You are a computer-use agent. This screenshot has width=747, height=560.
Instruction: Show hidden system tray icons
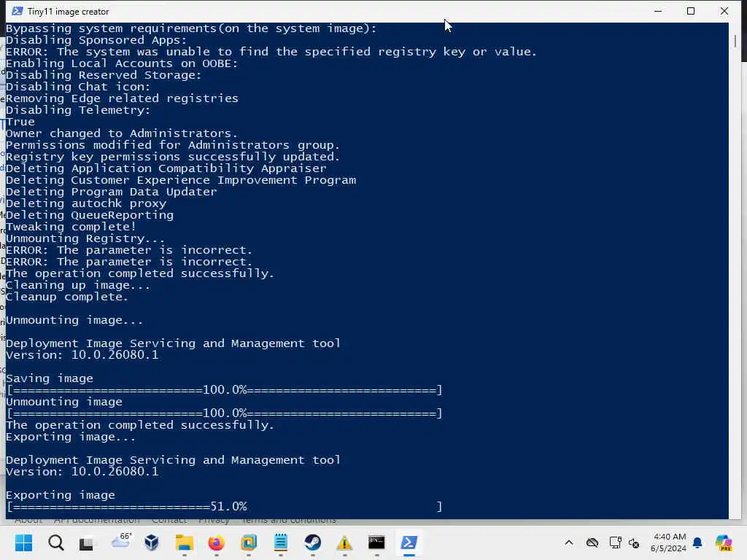[x=569, y=542]
